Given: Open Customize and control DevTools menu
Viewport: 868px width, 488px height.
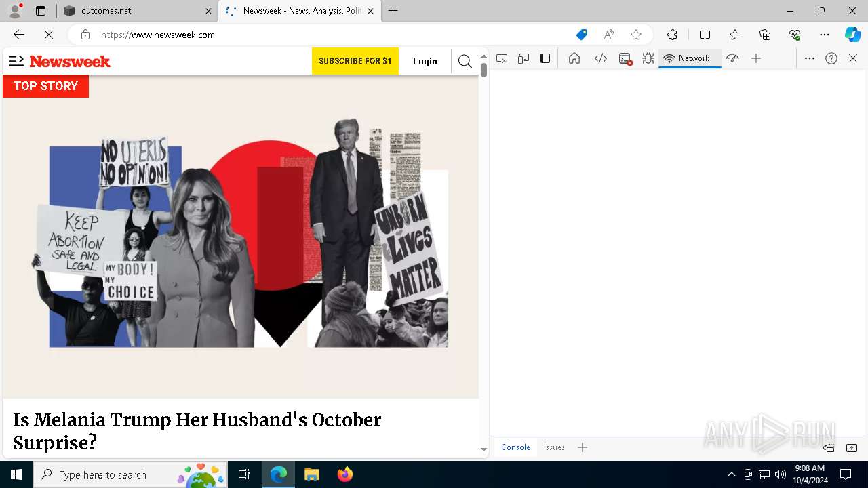Looking at the screenshot, I should coord(810,58).
